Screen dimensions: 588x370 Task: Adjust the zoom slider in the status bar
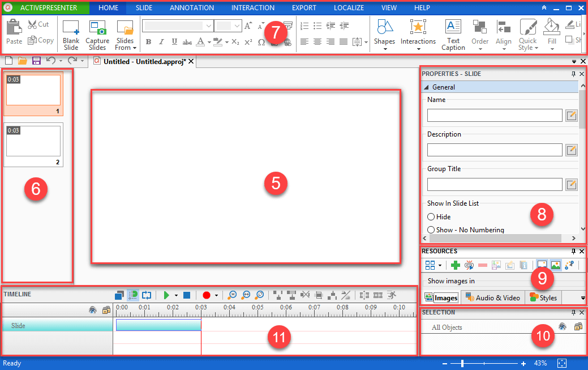tap(463, 363)
